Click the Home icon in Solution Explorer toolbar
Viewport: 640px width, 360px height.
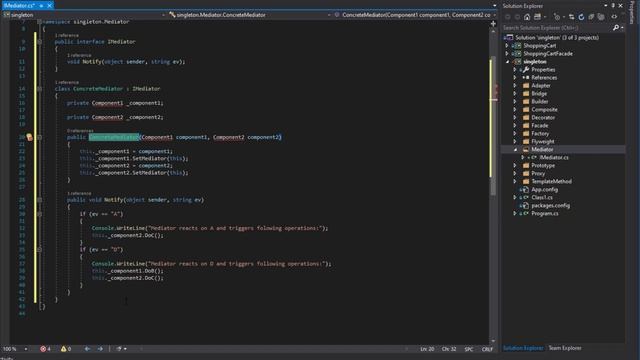tap(527, 17)
